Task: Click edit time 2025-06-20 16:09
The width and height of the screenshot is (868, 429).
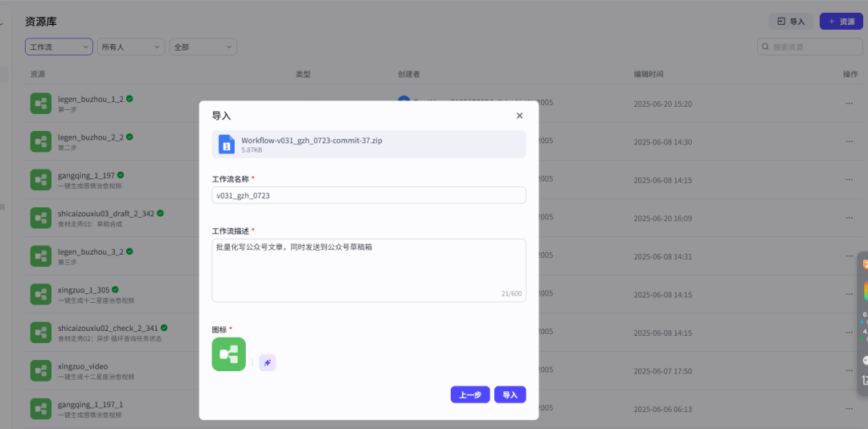Action: [x=662, y=219]
